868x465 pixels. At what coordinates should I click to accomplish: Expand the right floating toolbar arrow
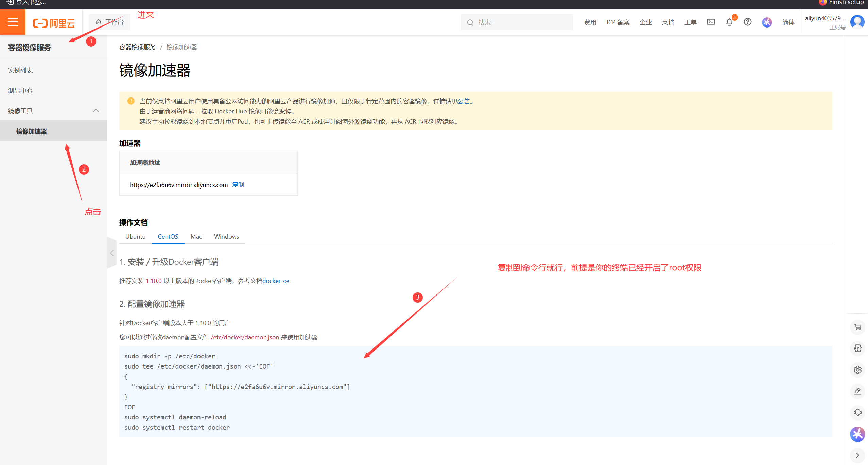(857, 455)
